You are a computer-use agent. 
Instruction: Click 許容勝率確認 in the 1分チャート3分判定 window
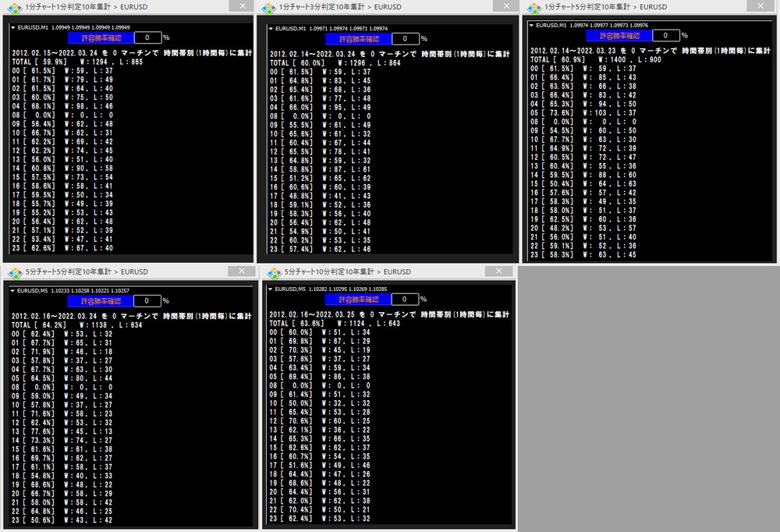point(359,39)
